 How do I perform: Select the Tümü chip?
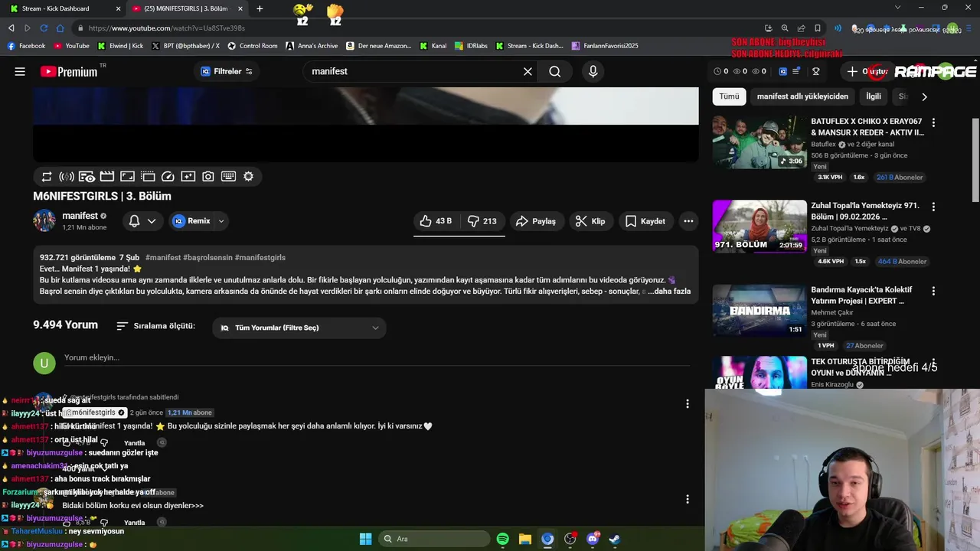pos(729,96)
